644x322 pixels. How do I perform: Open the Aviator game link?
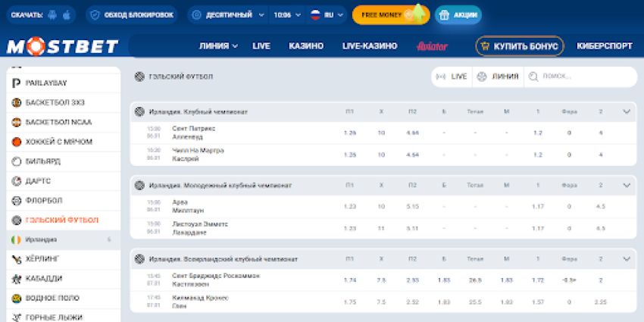pos(432,46)
